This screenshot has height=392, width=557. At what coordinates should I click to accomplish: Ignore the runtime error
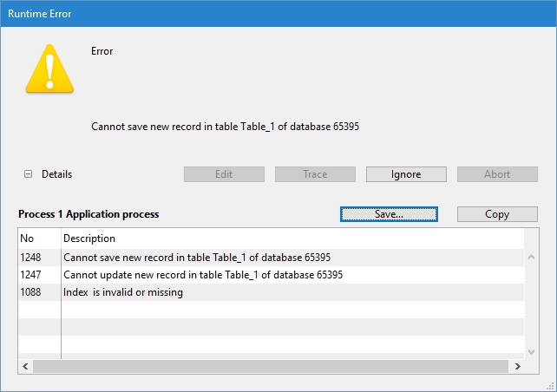(x=405, y=174)
